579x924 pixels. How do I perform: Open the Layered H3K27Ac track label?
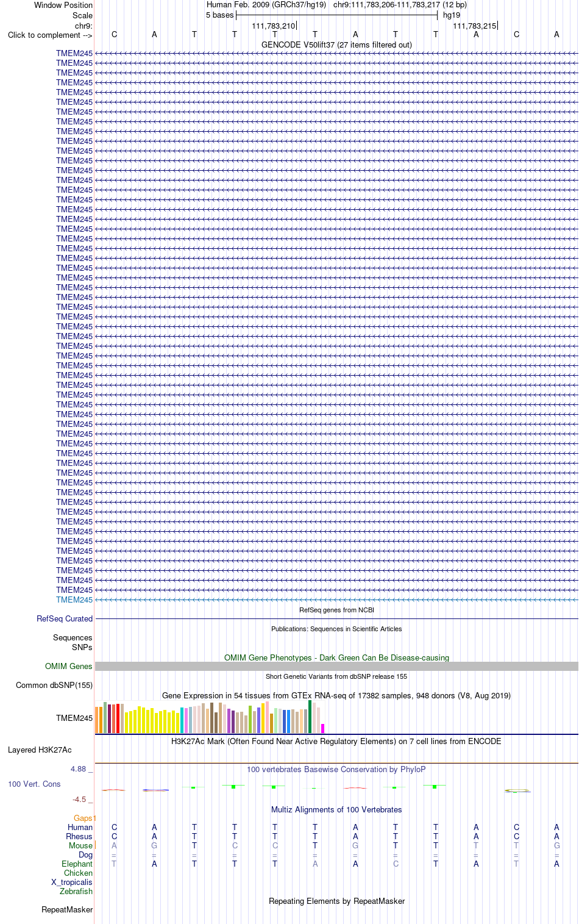coord(40,750)
